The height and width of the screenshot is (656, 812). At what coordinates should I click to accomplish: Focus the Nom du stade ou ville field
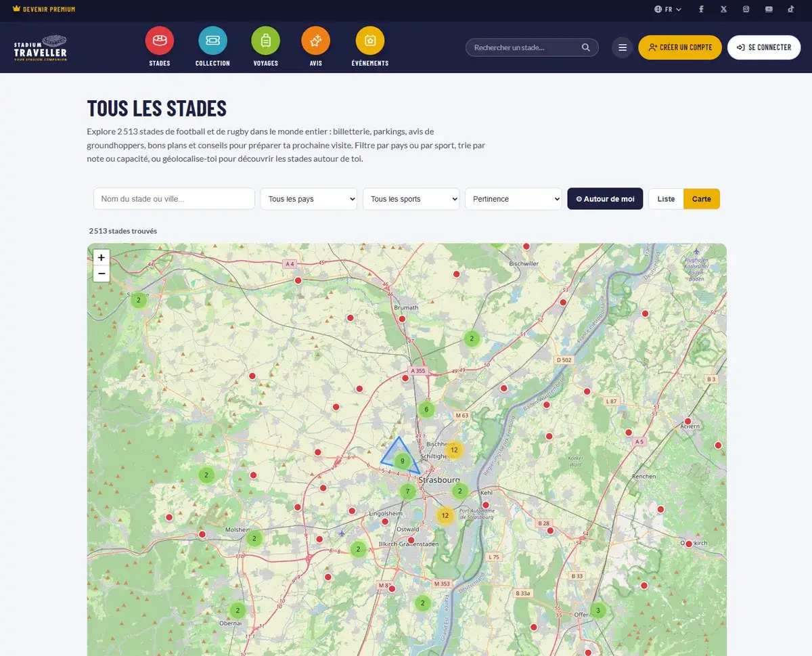click(x=174, y=199)
